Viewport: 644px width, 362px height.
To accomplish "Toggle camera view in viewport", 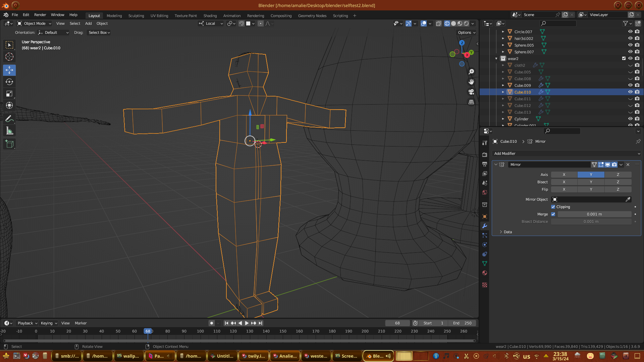I will [471, 92].
